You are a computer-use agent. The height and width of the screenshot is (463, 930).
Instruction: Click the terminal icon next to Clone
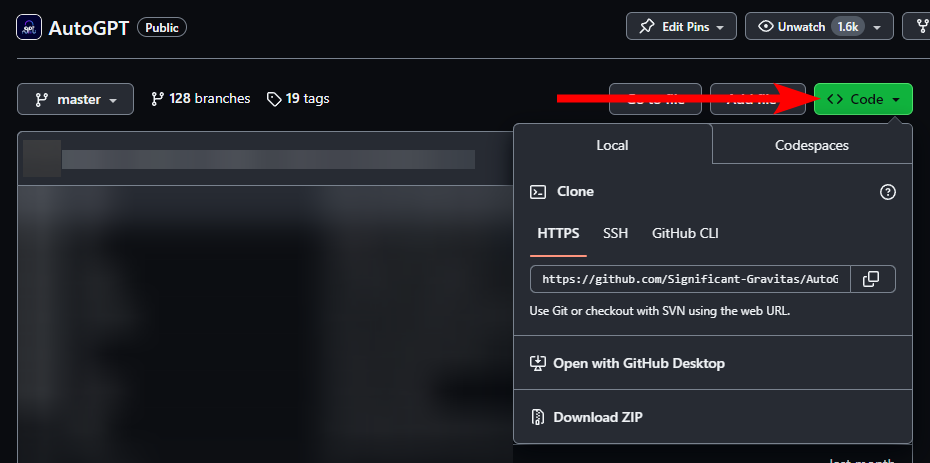(x=538, y=192)
